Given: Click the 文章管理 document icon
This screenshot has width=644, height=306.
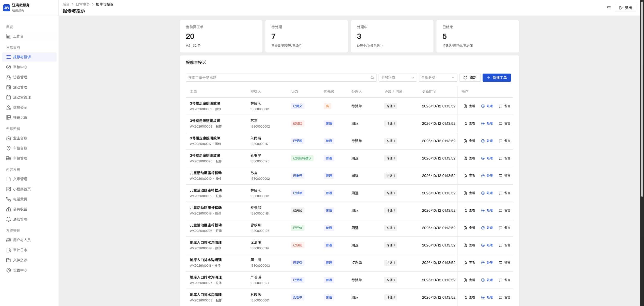Looking at the screenshot, I should tap(9, 179).
